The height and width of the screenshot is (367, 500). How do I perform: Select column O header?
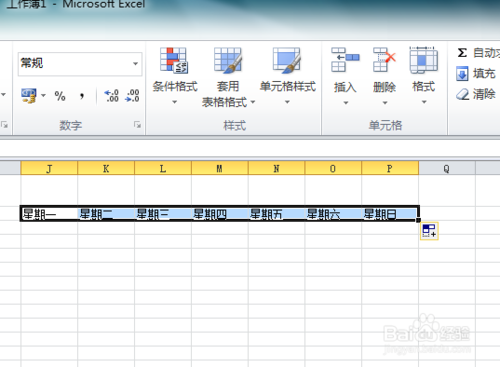coord(333,168)
